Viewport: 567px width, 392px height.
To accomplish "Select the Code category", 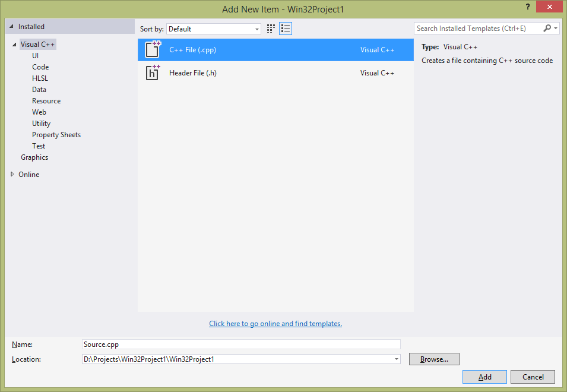I will pos(40,67).
